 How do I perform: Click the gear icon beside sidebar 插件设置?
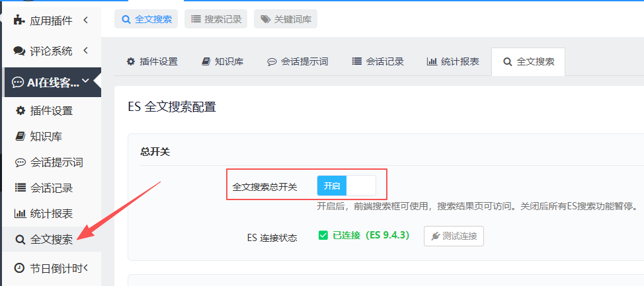click(20, 111)
